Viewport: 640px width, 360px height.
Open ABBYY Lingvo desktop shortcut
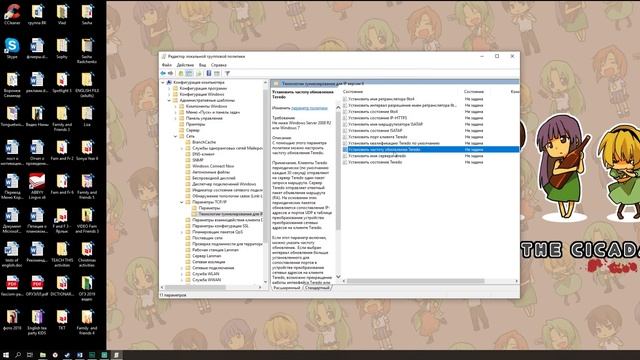point(37,186)
